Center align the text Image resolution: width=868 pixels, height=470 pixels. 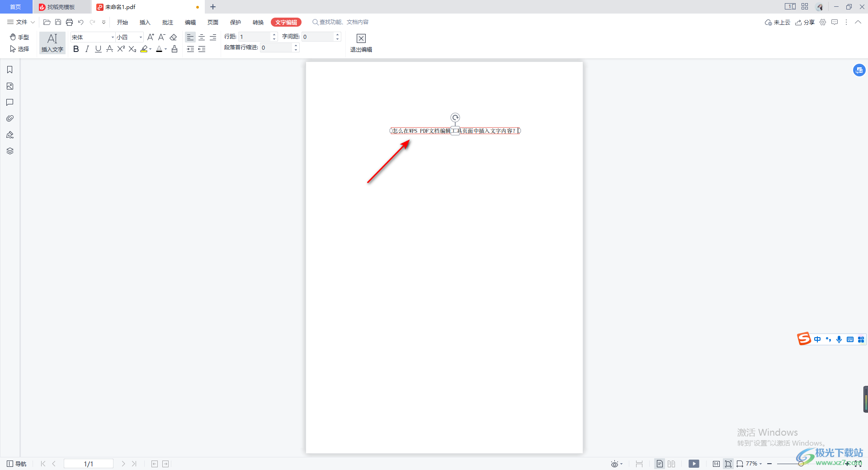202,37
